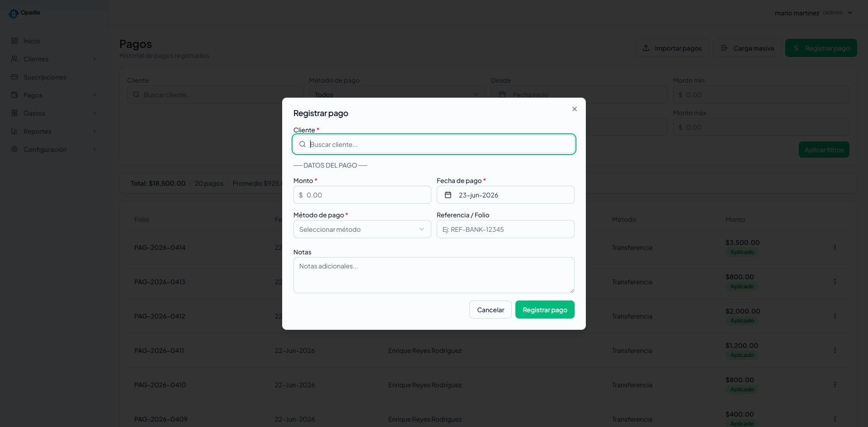Click background Buscar cliente filter field
The width and height of the screenshot is (868, 427).
pos(215,94)
